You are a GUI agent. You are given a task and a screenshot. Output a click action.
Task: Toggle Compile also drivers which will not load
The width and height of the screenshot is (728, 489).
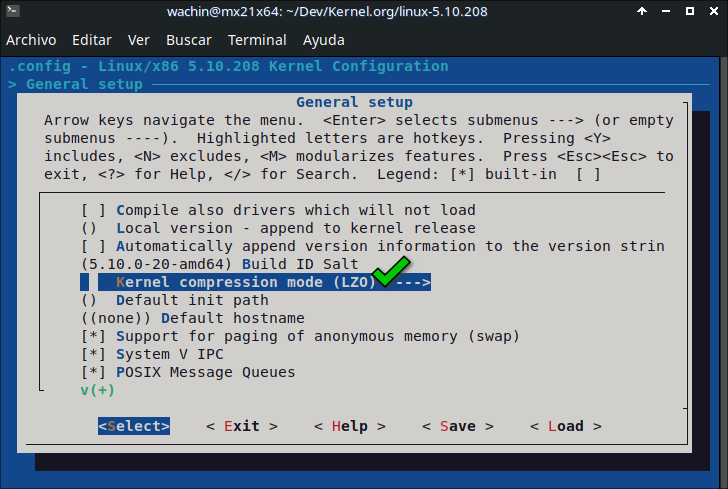coord(278,210)
